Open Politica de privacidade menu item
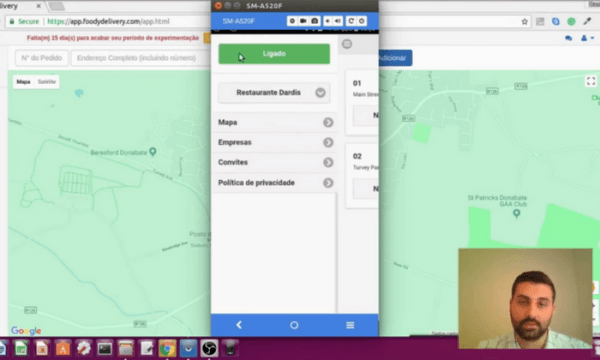This screenshot has height=360, width=600. pos(274,182)
